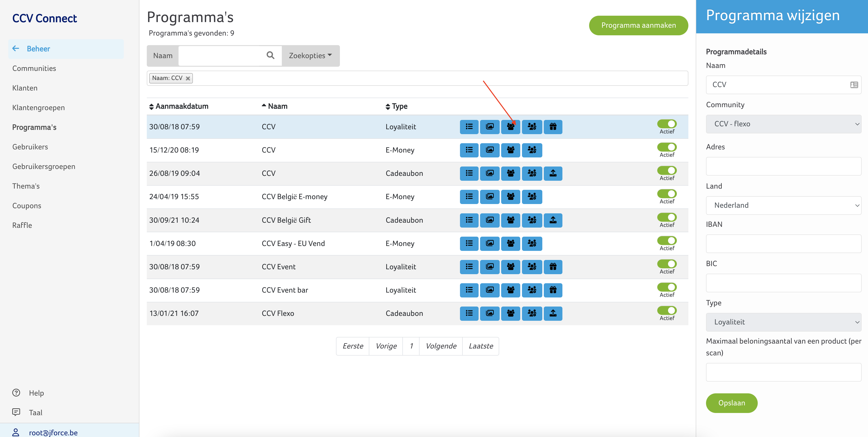Toggle Actief switch for CCV Event
868x437 pixels.
[667, 264]
